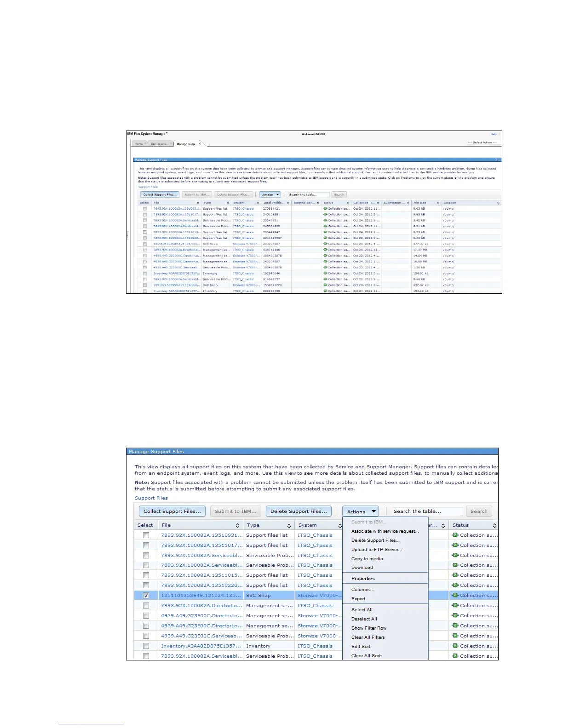
Task: Choose Copy to media from Actions menu
Action: point(367,559)
